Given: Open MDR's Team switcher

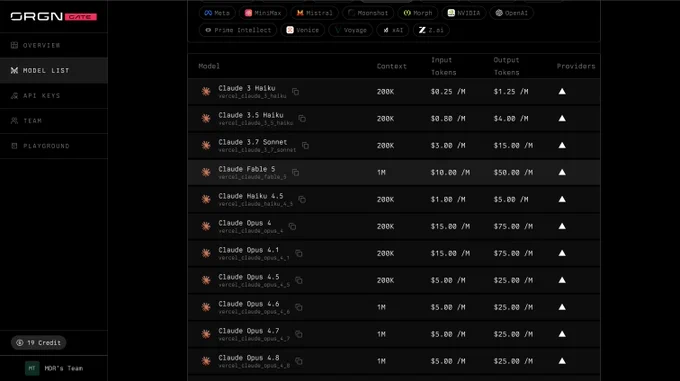Looking at the screenshot, I should pos(54,368).
